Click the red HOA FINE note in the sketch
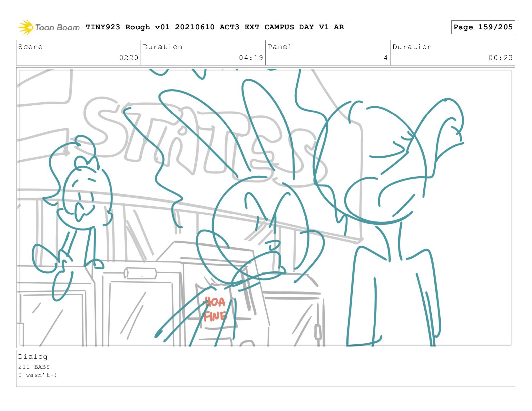Viewport: 532px width, 411px height. pyautogui.click(x=215, y=309)
